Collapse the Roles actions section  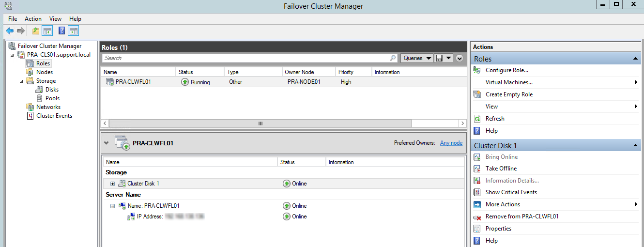pyautogui.click(x=636, y=59)
